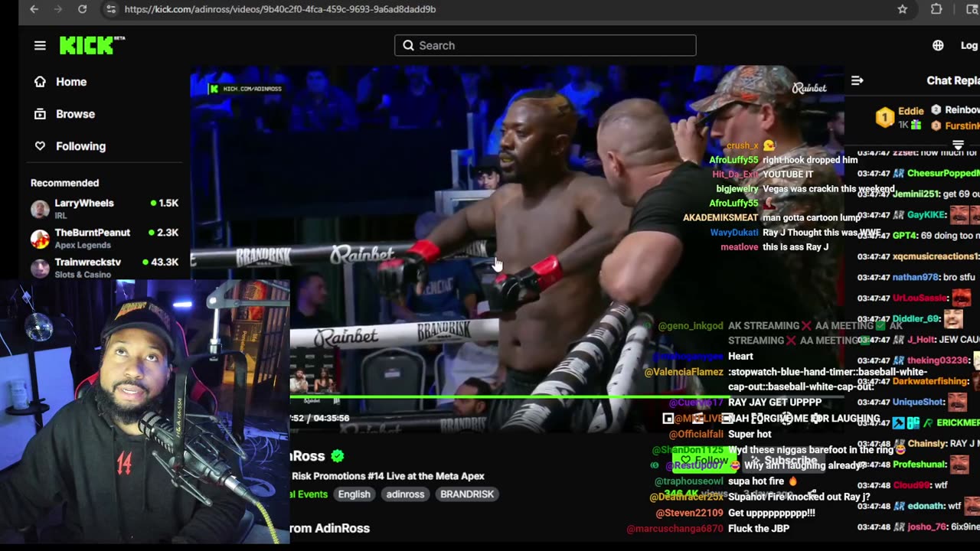Click chat username UrLouSassie

pyautogui.click(x=920, y=298)
